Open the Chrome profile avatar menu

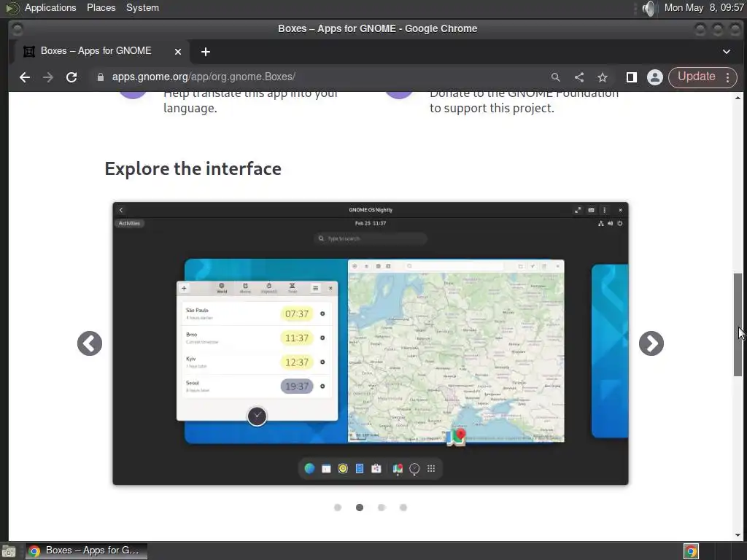coord(655,77)
